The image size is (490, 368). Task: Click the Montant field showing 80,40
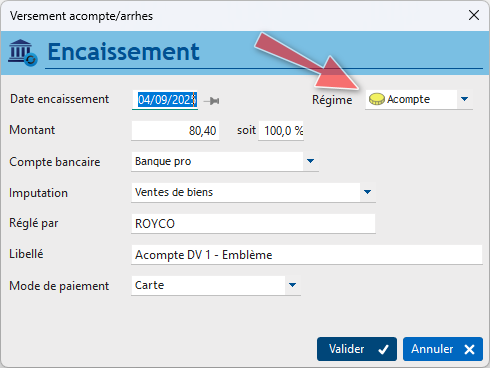[175, 131]
